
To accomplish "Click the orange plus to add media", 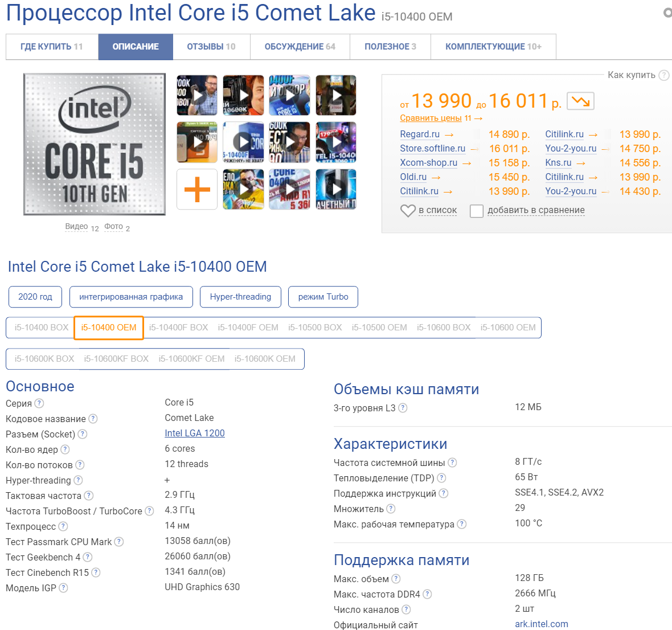I will [x=197, y=189].
